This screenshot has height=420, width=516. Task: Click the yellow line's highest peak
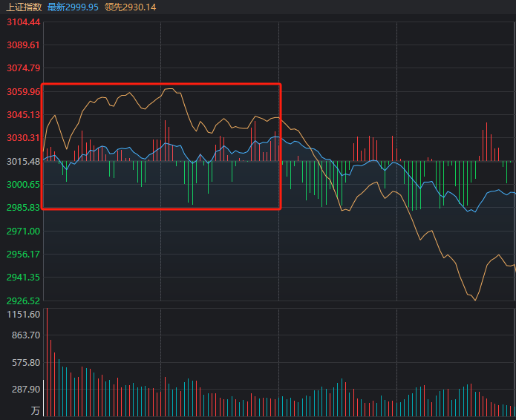(x=170, y=89)
